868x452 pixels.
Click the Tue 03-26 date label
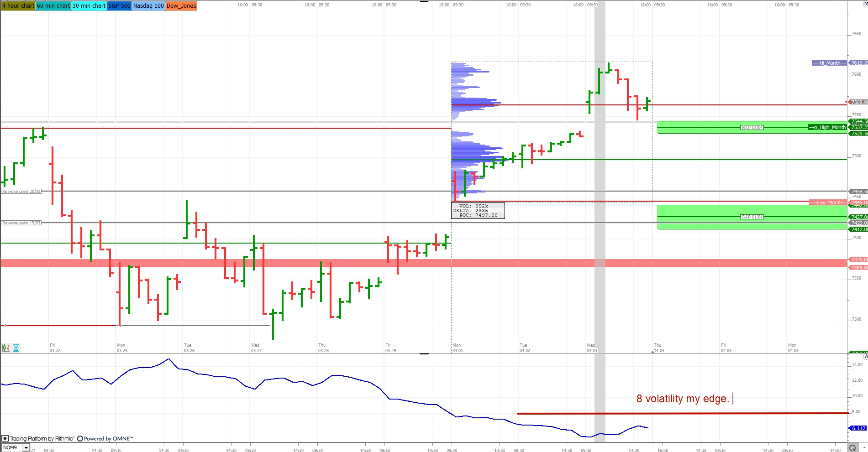(189, 348)
